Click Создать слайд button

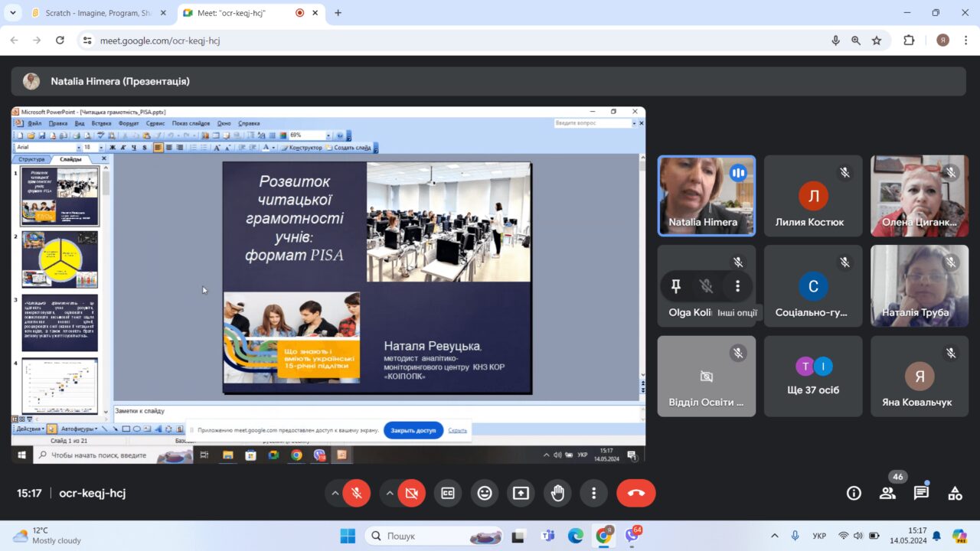[x=349, y=147]
